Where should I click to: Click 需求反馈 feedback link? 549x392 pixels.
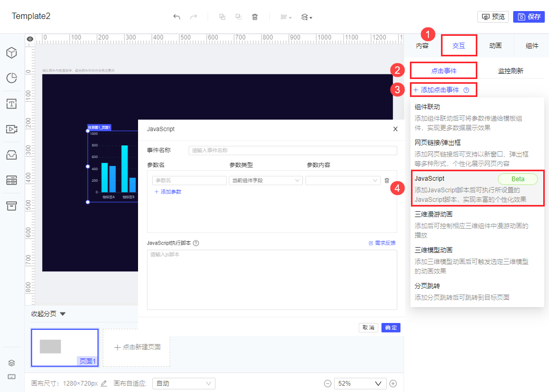[382, 243]
